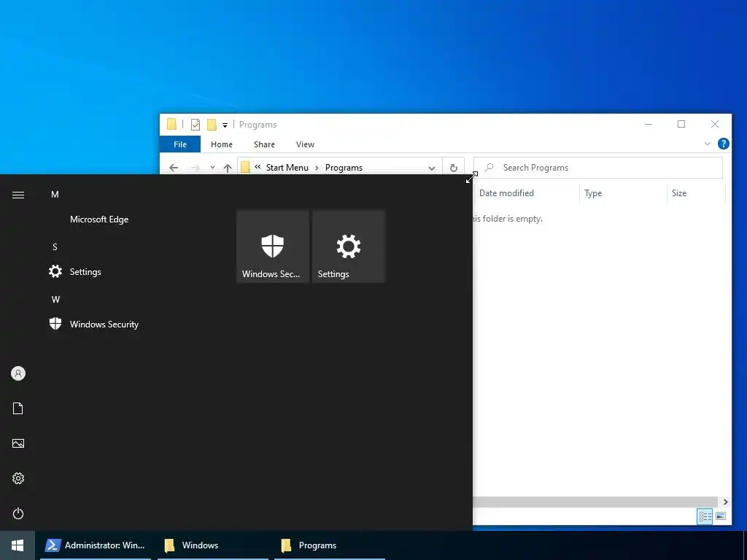The width and height of the screenshot is (747, 560).
Task: Refresh the Programs folder
Action: point(454,168)
